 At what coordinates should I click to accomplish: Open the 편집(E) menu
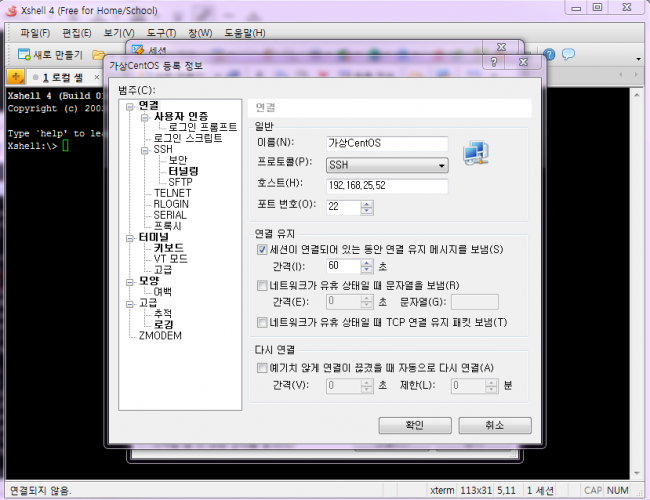pyautogui.click(x=77, y=33)
